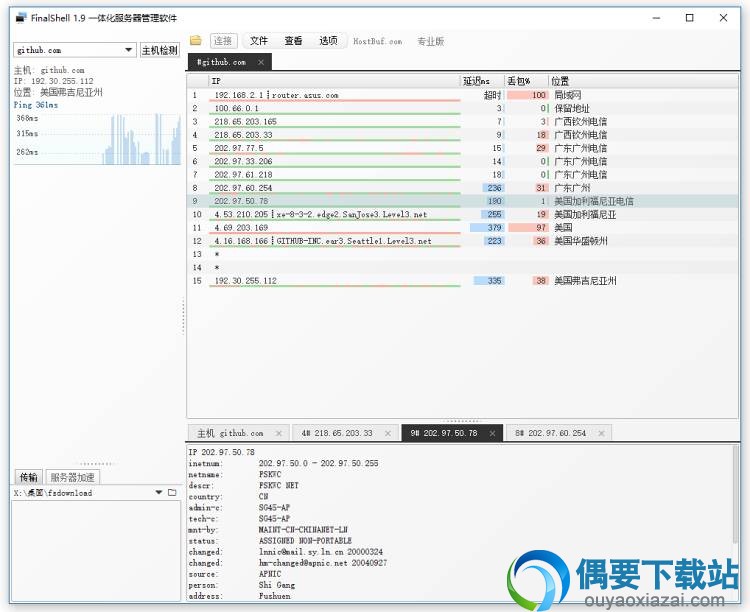
Task: Sort by the 延迟ms column header
Action: pos(482,81)
